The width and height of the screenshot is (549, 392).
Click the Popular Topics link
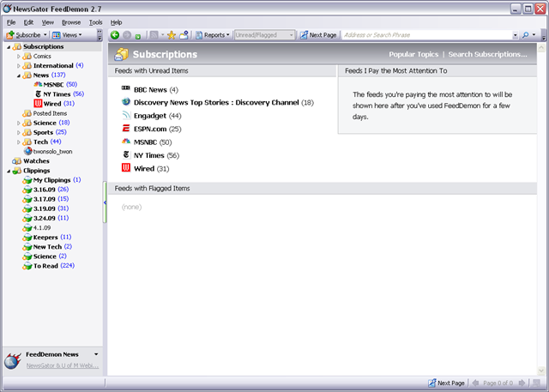(x=413, y=54)
